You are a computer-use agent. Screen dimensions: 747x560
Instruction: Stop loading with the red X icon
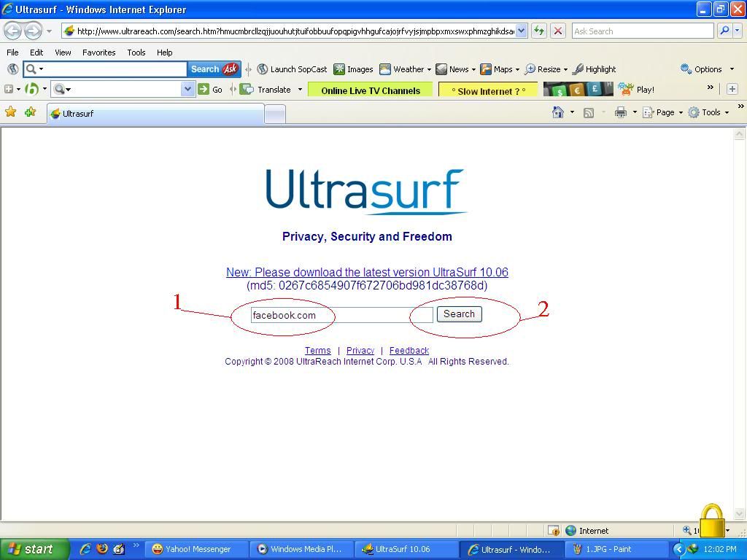click(558, 31)
